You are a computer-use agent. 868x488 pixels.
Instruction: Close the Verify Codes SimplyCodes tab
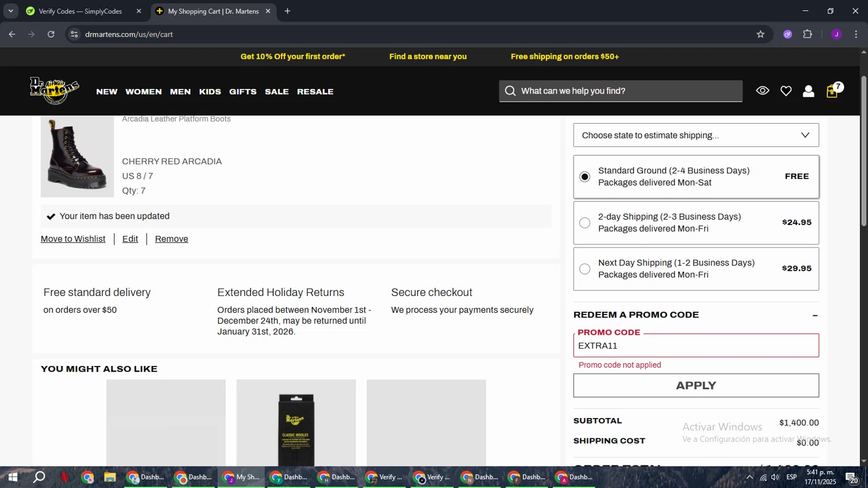(x=139, y=11)
